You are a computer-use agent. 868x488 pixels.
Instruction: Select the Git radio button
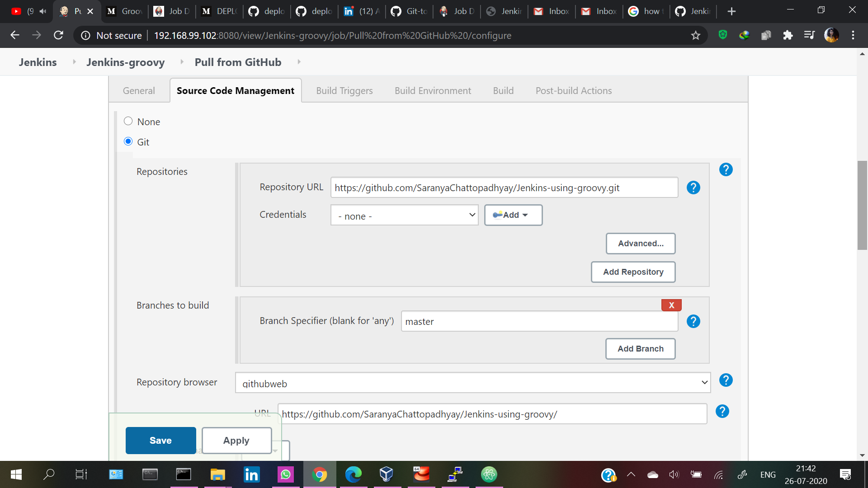tap(128, 142)
